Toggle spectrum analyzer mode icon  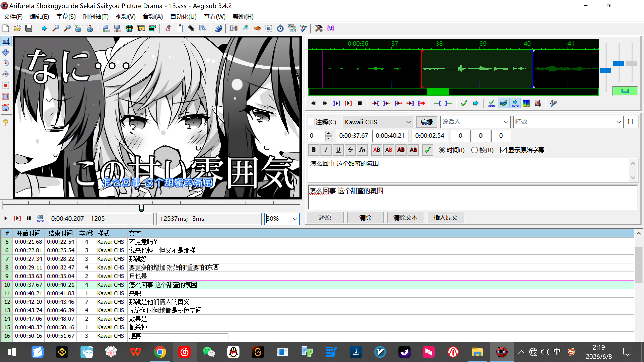tap(526, 103)
